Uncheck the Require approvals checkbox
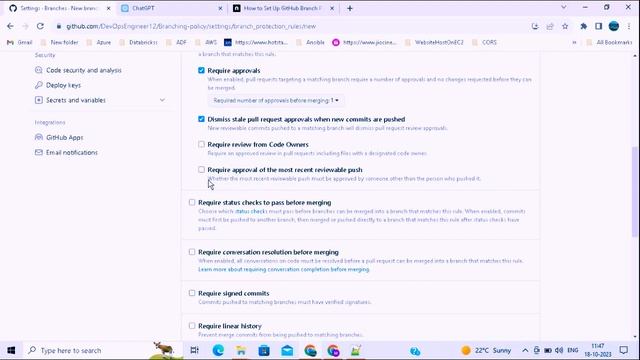The image size is (640, 360). pyautogui.click(x=201, y=70)
